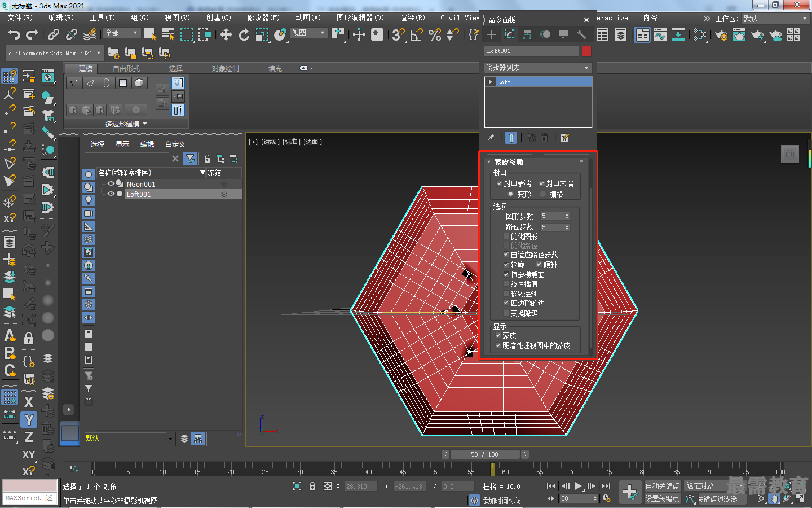Toggle 四边形的边 checkbox

pos(506,303)
